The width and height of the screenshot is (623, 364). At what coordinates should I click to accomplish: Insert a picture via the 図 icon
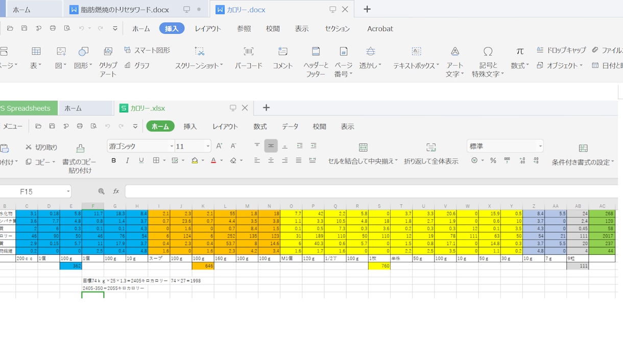[x=61, y=57]
